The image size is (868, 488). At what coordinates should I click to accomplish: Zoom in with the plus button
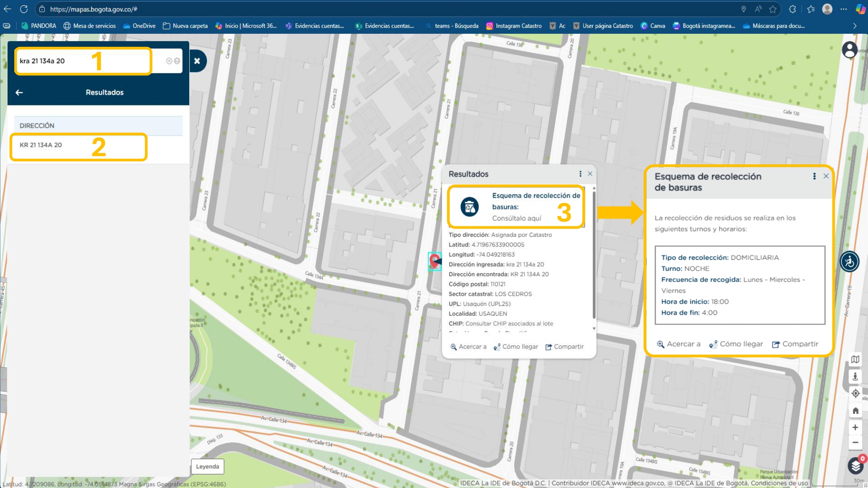tap(855, 427)
